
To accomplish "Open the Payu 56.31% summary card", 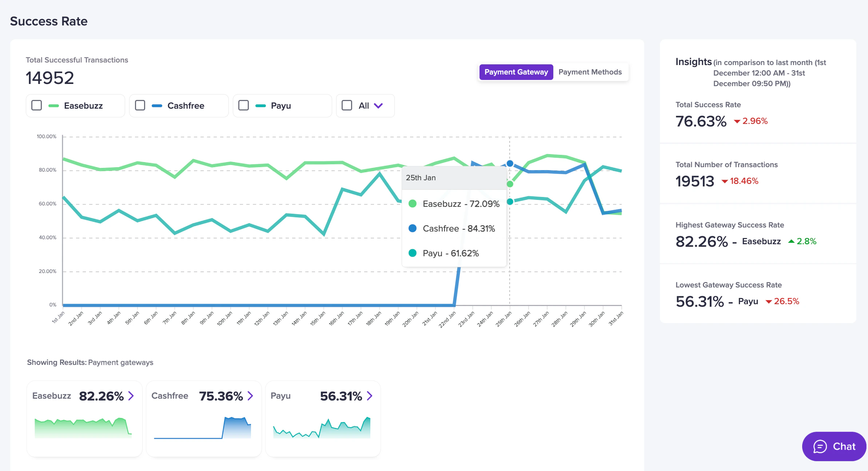I will tap(323, 418).
